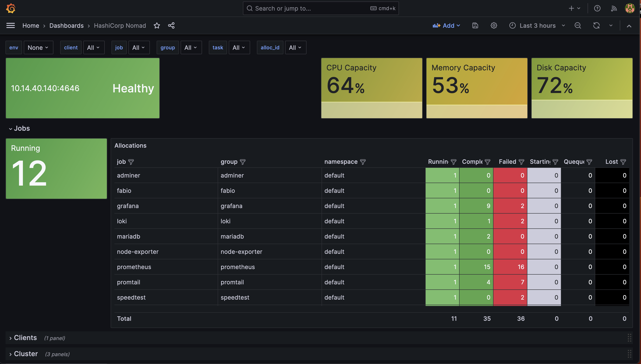
Task: Open the news feed icon
Action: (614, 8)
